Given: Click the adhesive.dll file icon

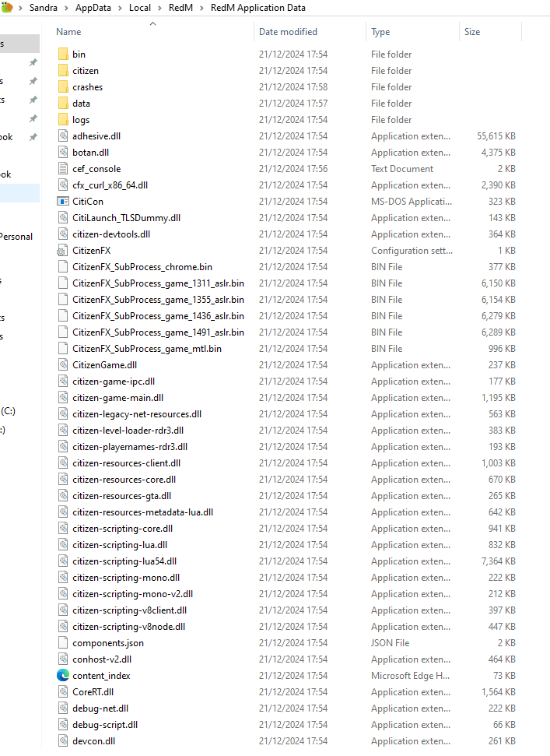Looking at the screenshot, I should tap(63, 136).
